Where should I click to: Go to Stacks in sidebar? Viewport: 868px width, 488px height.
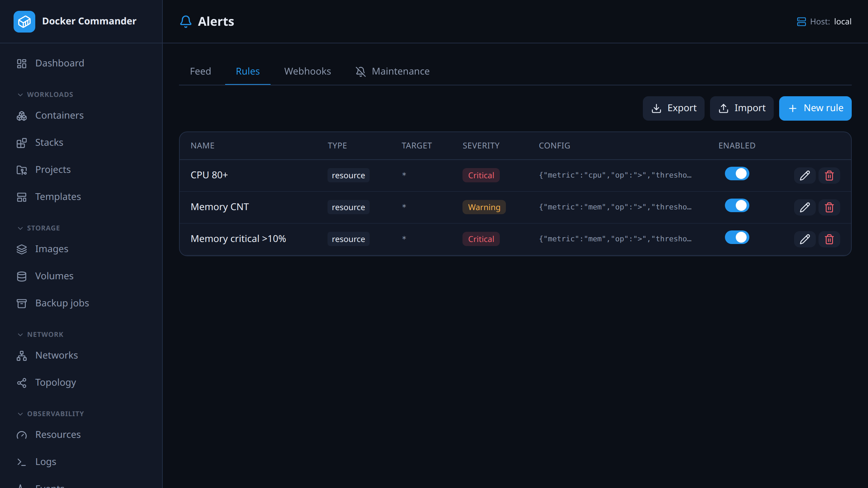(x=81, y=143)
